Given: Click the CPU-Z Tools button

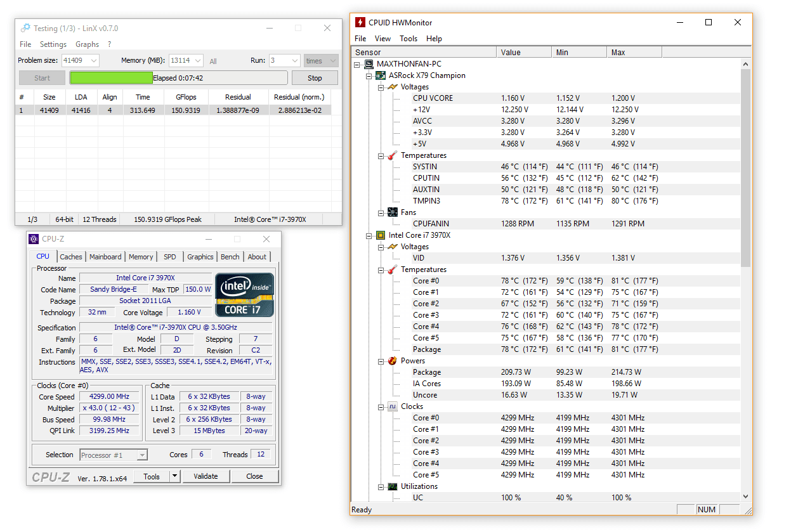Looking at the screenshot, I should pos(152,476).
